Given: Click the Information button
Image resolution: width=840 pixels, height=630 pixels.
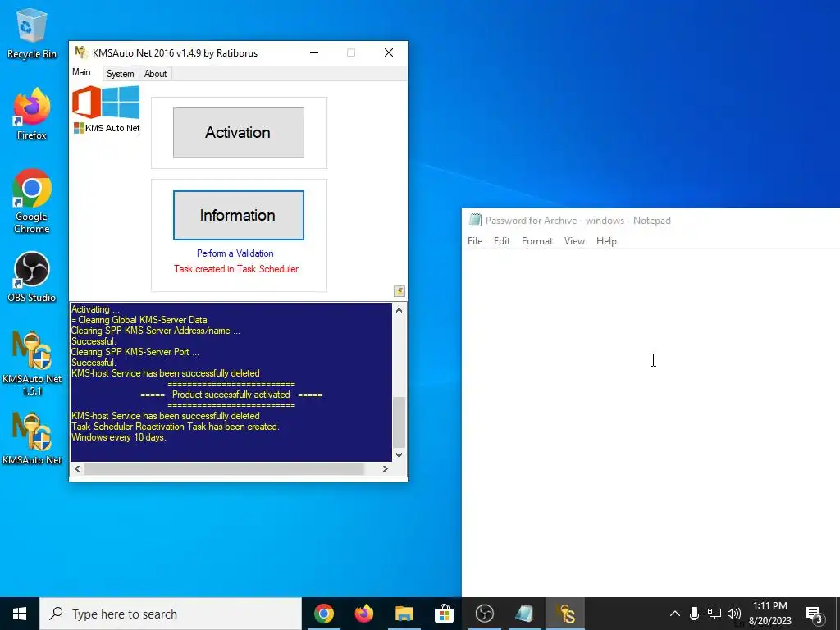Looking at the screenshot, I should point(239,216).
